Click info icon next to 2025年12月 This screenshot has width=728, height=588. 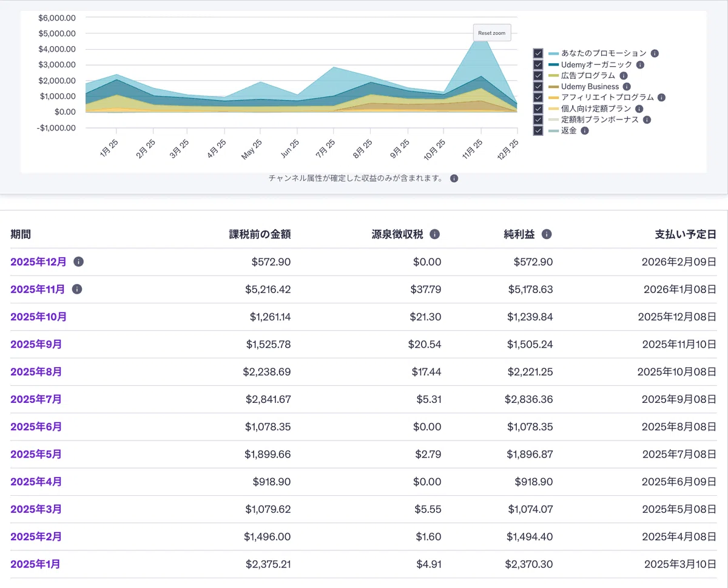[78, 262]
